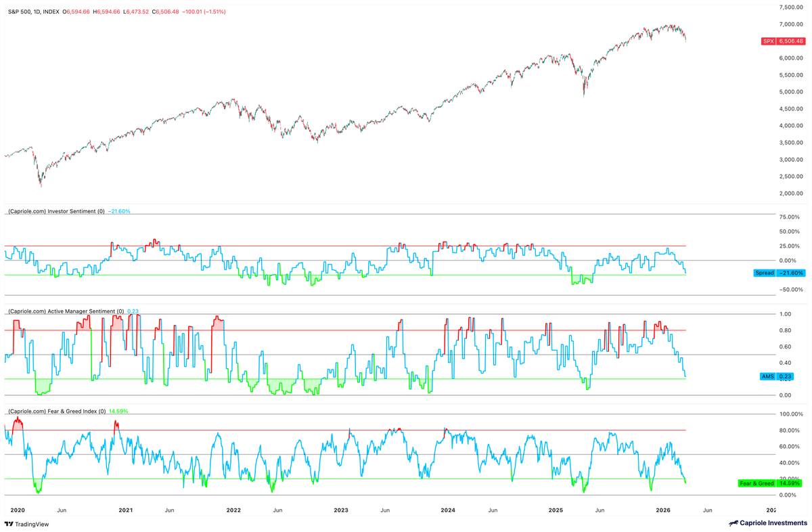This screenshot has height=532, width=812.
Task: Click the 7,500.00 price axis label
Action: point(791,7)
